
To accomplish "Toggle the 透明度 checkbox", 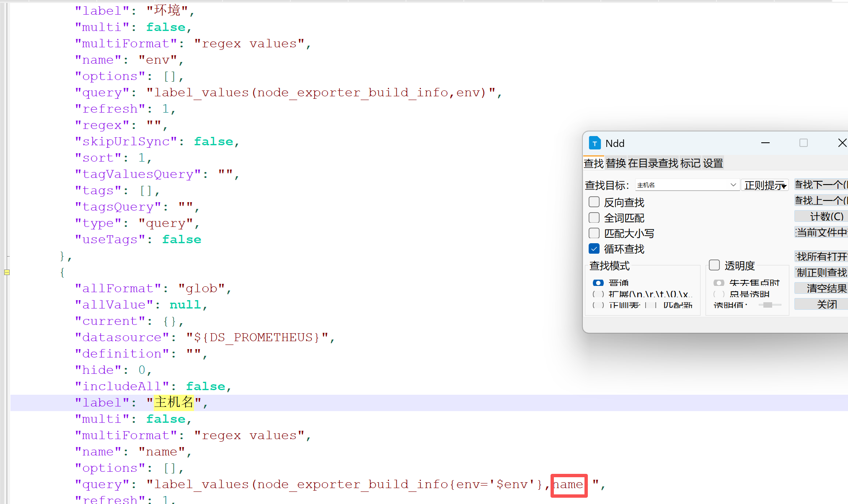I will tap(714, 265).
